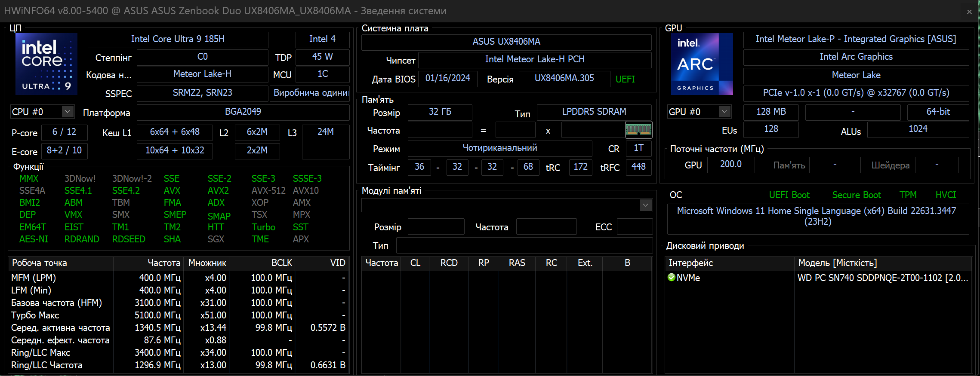Viewport: 980px width, 376px height.
Task: Click the VID column header
Action: click(337, 263)
